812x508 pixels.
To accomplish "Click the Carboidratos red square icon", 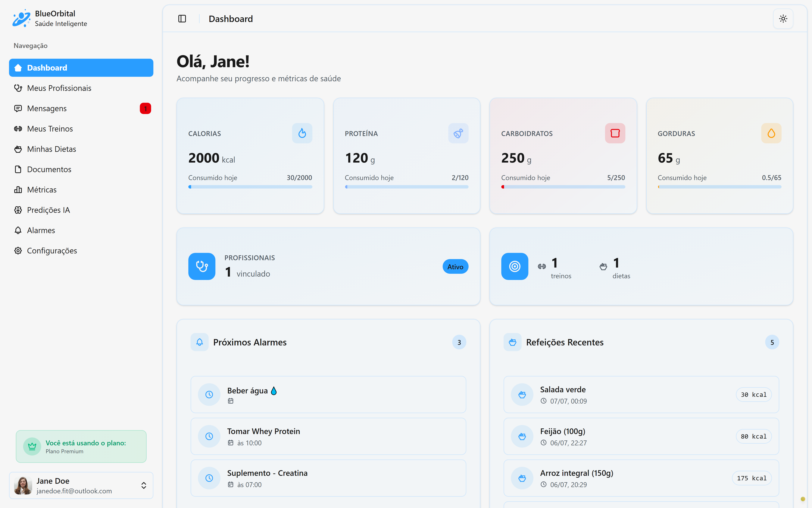I will [x=615, y=133].
